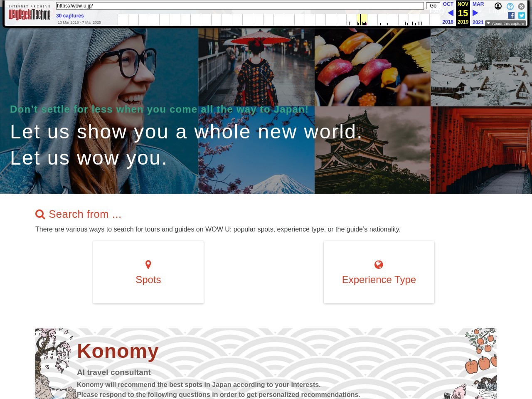This screenshot has width=532, height=399.
Task: Share capture on Facebook
Action: (511, 15)
